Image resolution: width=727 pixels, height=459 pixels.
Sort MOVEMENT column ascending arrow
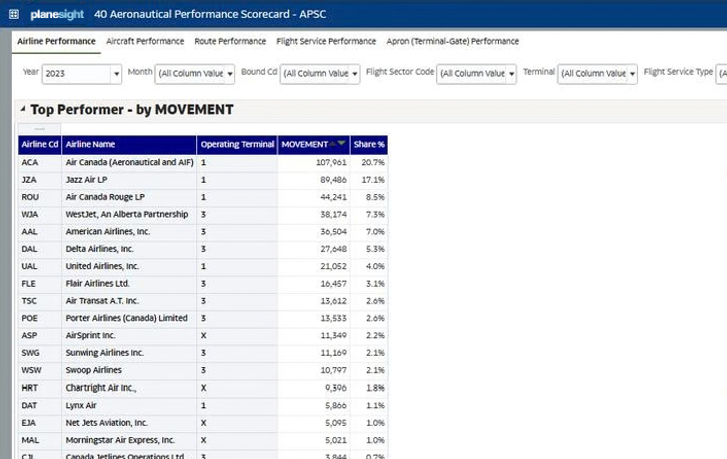pyautogui.click(x=333, y=144)
